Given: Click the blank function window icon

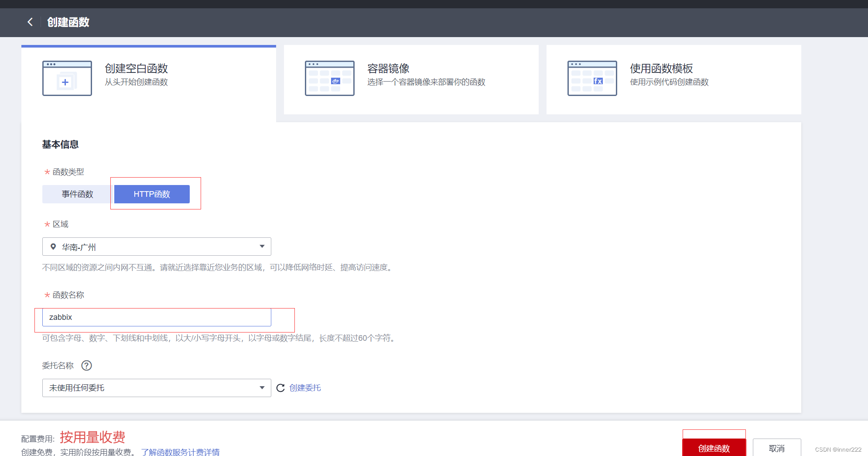Looking at the screenshot, I should tap(67, 78).
